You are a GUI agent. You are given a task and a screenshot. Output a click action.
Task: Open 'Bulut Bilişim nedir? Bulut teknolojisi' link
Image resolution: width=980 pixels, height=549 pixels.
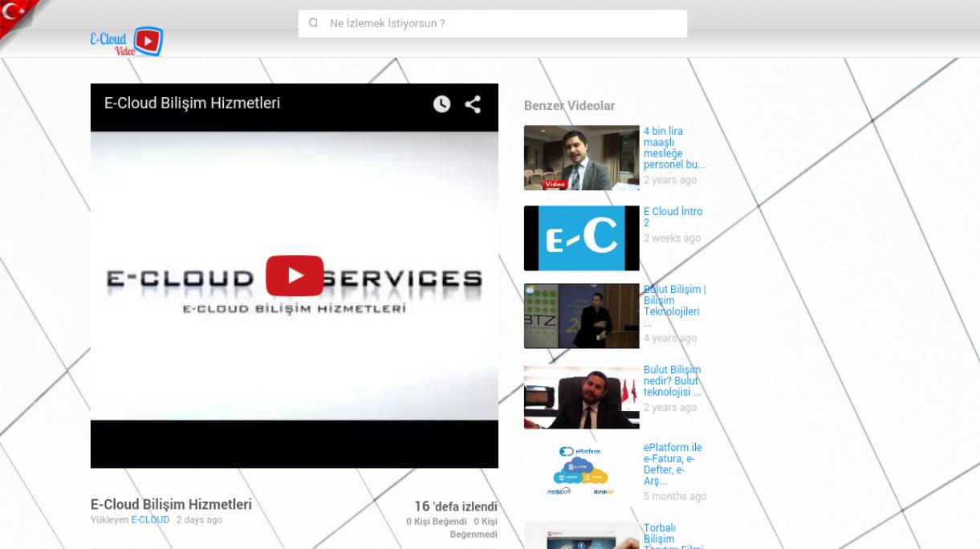(x=672, y=381)
